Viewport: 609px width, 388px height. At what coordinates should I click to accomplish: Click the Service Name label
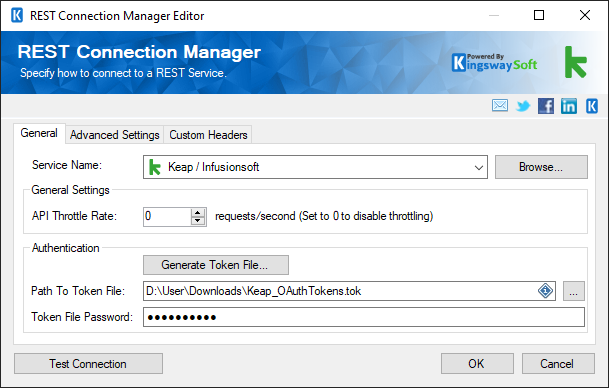pyautogui.click(x=67, y=165)
